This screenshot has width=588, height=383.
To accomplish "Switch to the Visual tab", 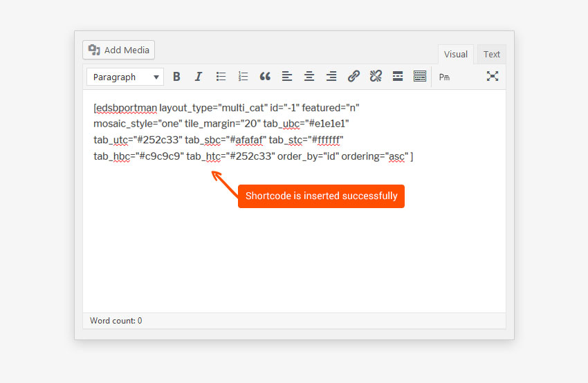I will click(x=456, y=55).
